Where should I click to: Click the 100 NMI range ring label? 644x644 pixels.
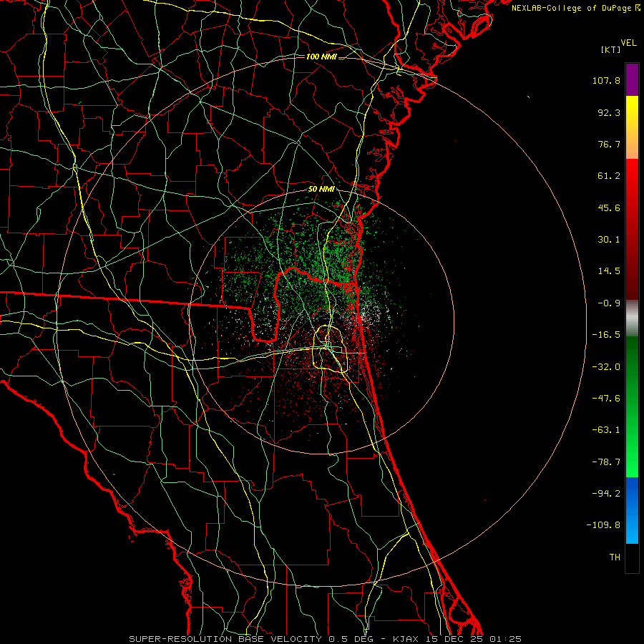pyautogui.click(x=321, y=57)
